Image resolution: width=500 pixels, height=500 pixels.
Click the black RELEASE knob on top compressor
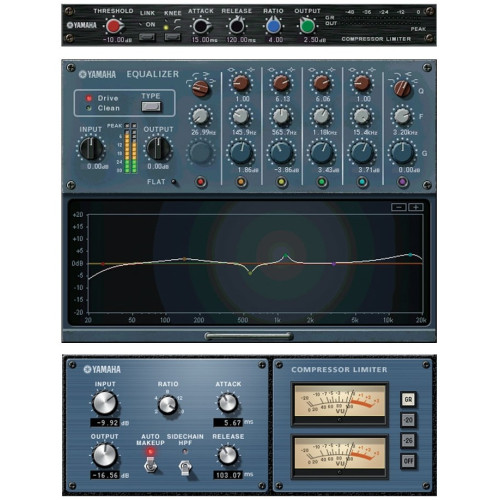click(x=237, y=26)
